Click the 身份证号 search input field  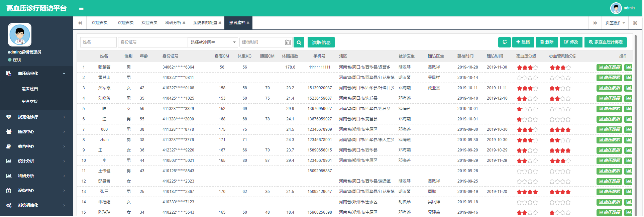pos(152,42)
